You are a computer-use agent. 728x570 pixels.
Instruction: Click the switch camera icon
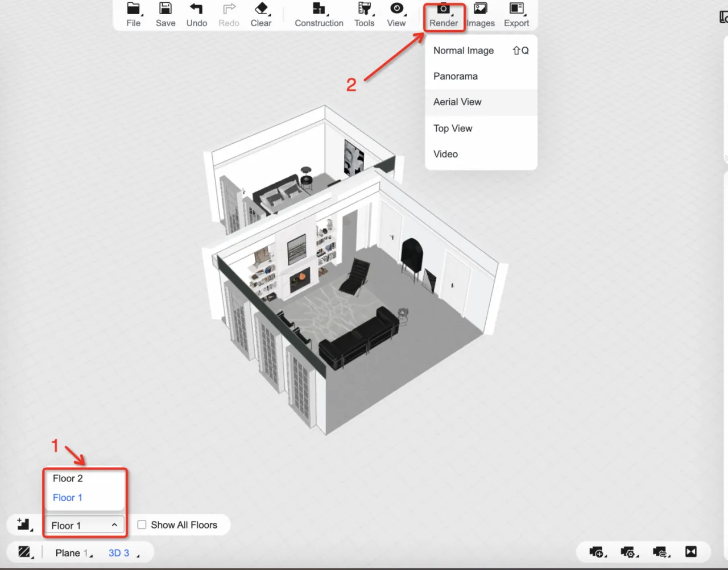(660, 552)
